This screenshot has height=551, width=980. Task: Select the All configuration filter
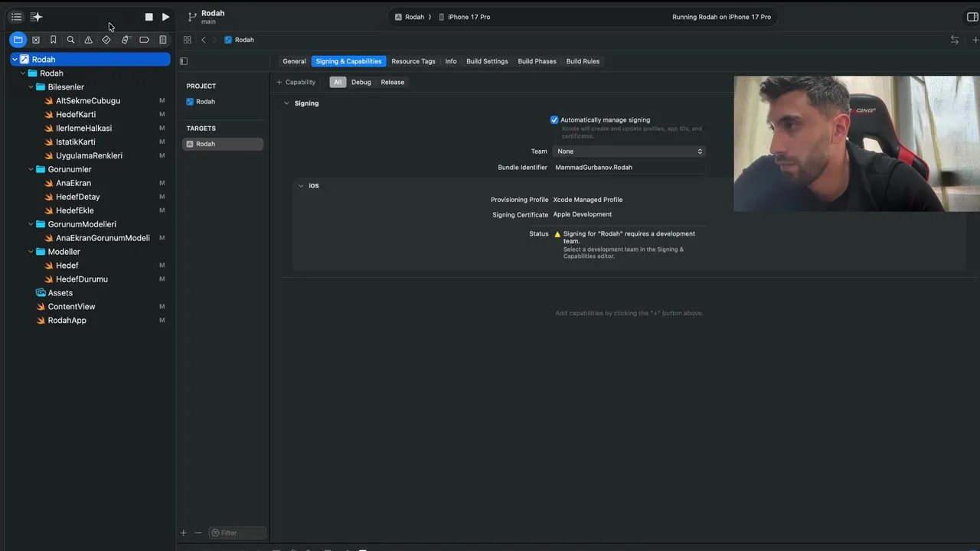click(x=338, y=82)
